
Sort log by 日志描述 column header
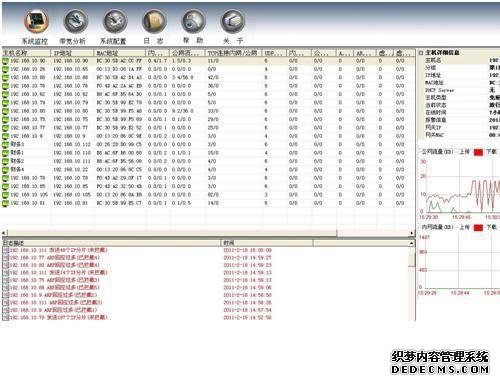(111, 243)
